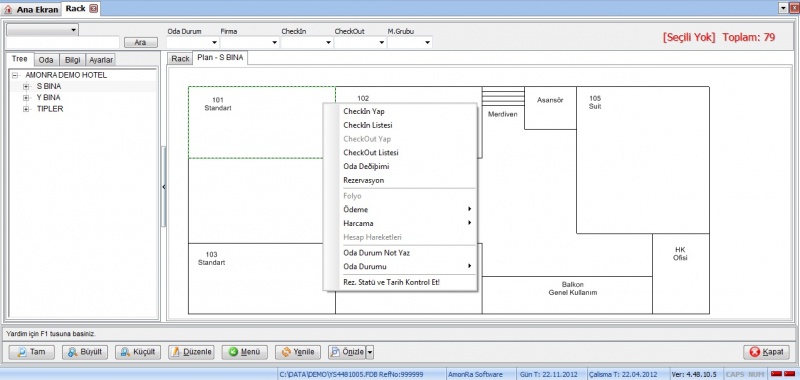The image size is (800, 380).
Task: Click the Ana Ekran home icon
Action: tap(8, 9)
